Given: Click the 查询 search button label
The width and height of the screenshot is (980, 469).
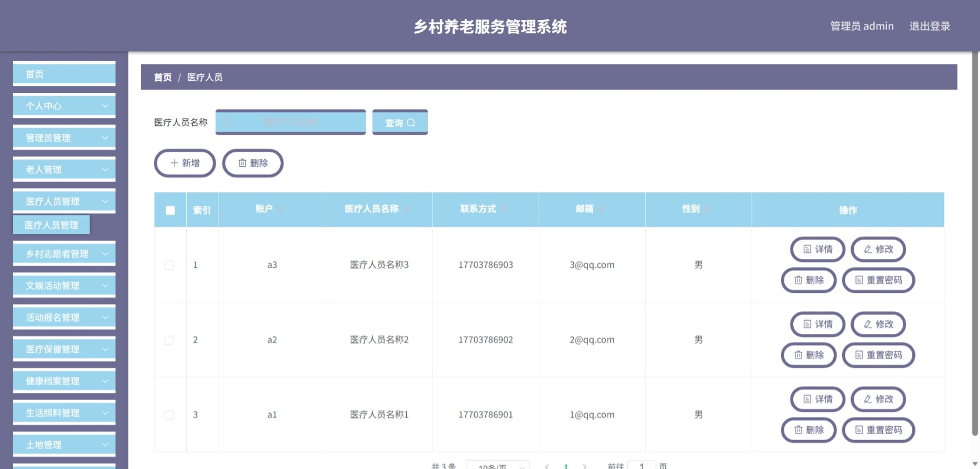Looking at the screenshot, I should (394, 123).
